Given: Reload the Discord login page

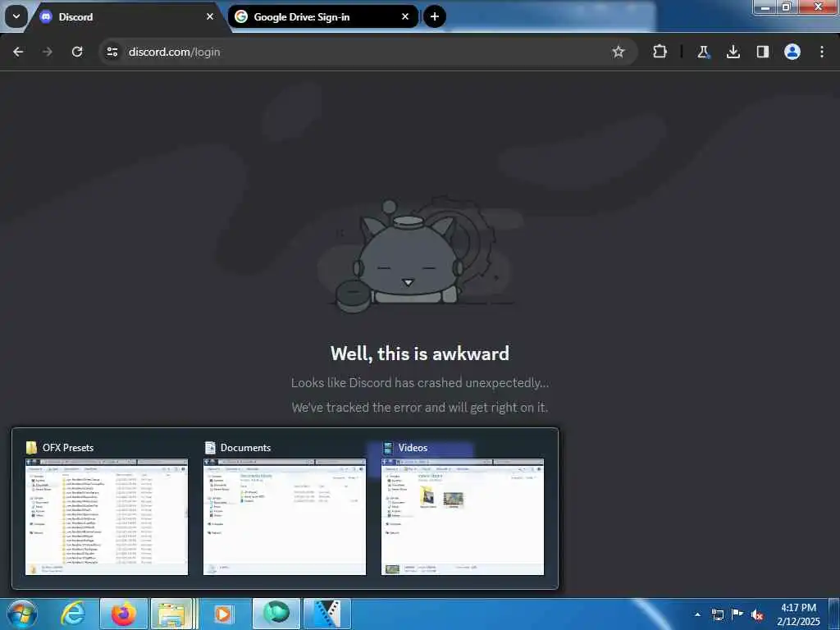Looking at the screenshot, I should click(x=77, y=52).
